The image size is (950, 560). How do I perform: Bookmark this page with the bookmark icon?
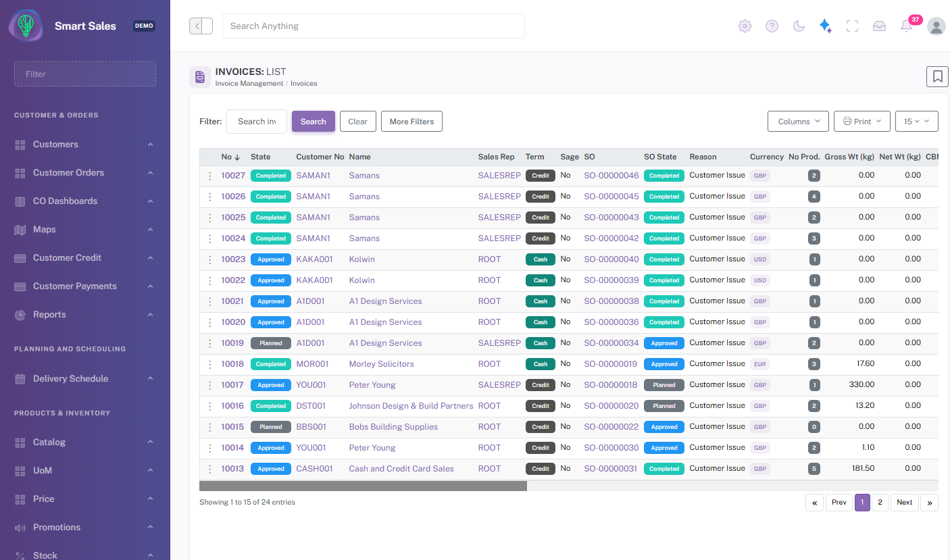pyautogui.click(x=937, y=76)
